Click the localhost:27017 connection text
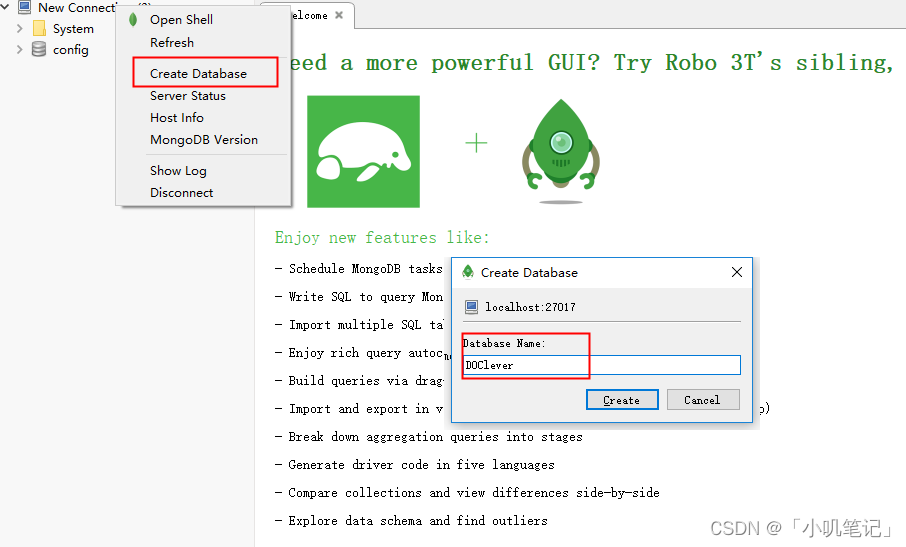 pyautogui.click(x=530, y=307)
